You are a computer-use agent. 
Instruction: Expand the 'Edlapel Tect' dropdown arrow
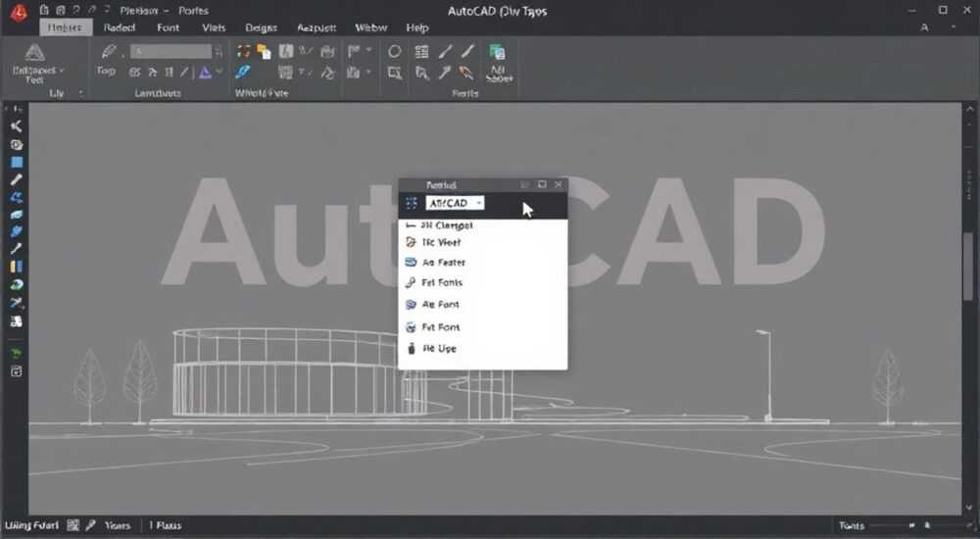[61, 71]
